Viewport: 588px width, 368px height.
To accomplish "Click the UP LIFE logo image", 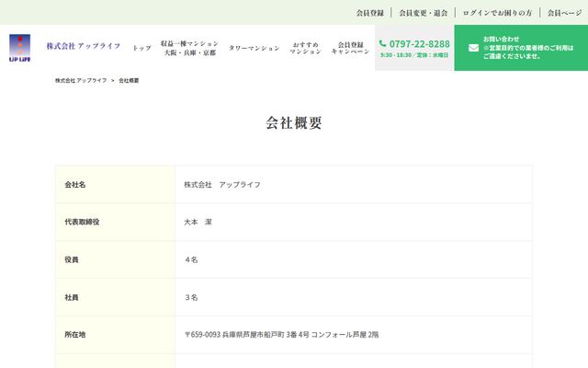I will 20,48.
